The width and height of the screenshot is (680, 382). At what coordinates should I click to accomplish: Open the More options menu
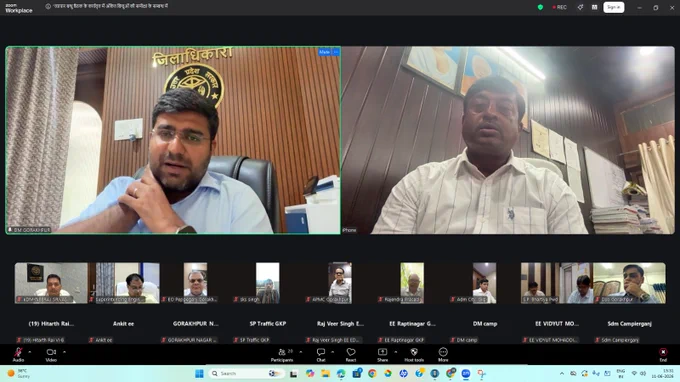443,354
